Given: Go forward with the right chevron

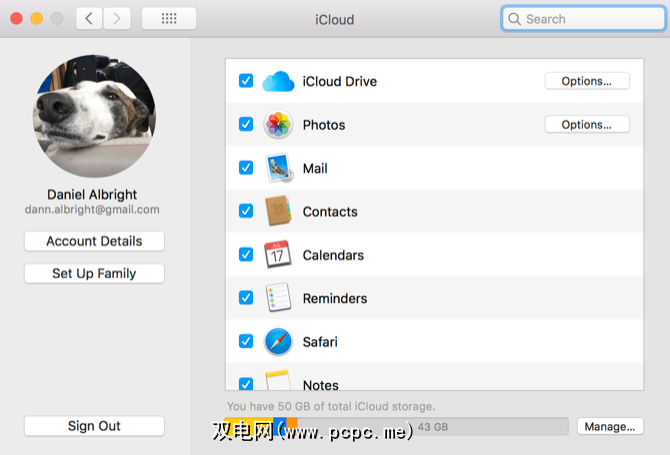Looking at the screenshot, I should coord(117,18).
